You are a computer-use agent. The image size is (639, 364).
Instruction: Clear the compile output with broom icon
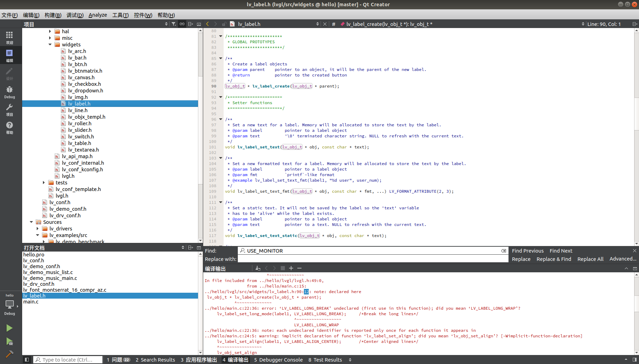point(258,268)
